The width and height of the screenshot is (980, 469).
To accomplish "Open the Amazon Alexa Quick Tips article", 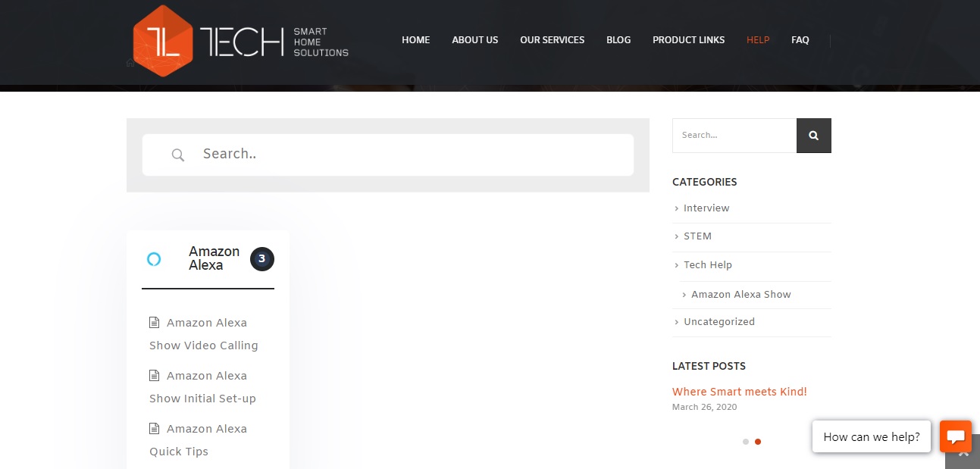I will point(199,440).
